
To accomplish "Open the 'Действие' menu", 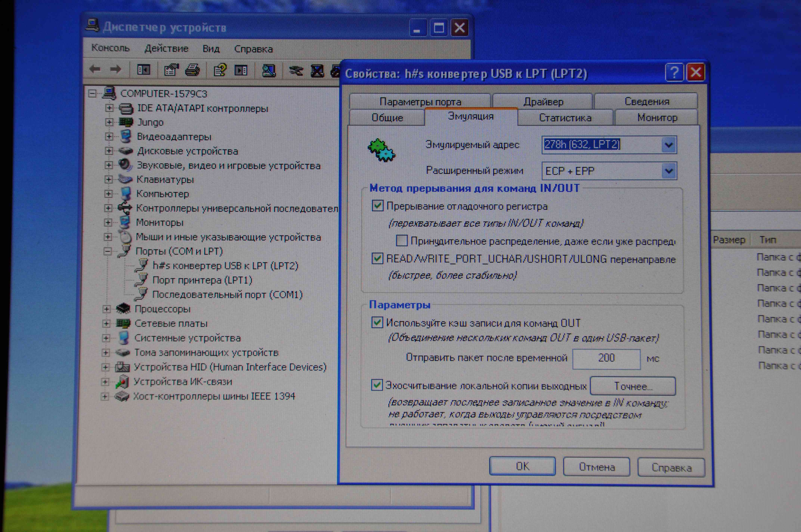I will click(x=166, y=49).
